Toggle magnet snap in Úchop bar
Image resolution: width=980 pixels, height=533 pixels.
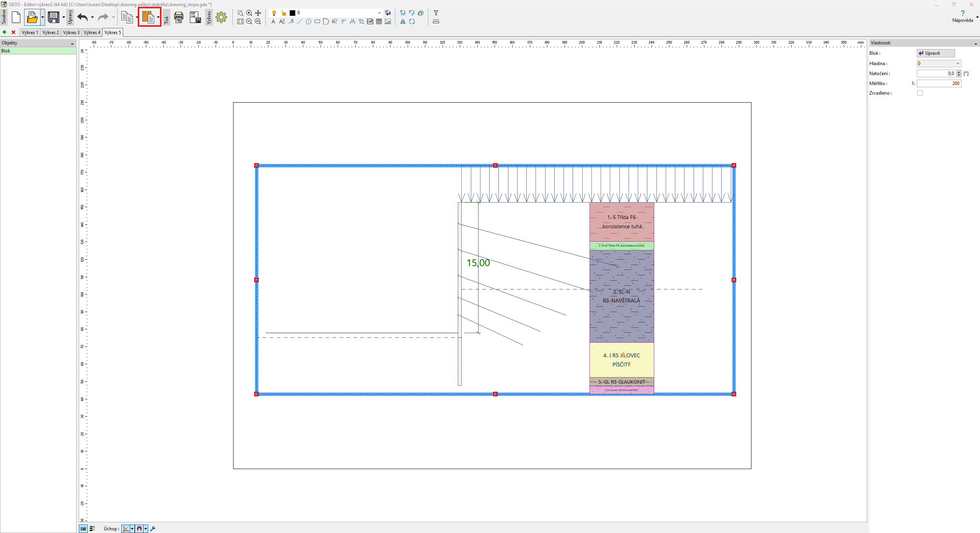139,529
